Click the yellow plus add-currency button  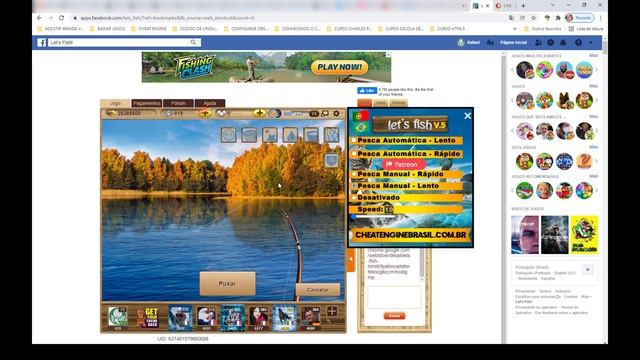pos(259,113)
